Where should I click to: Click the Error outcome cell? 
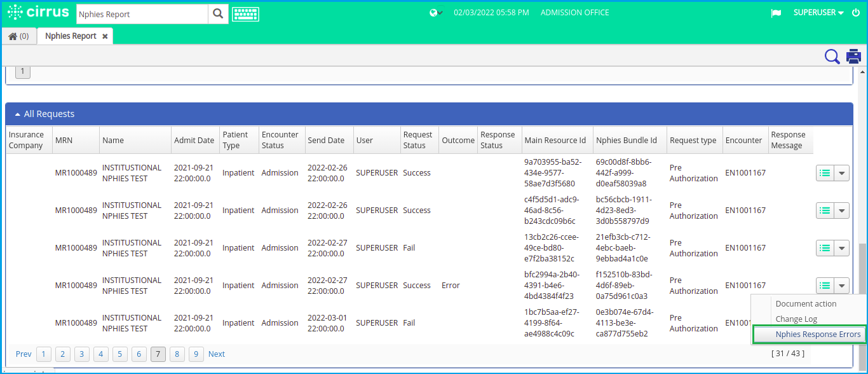coord(451,286)
